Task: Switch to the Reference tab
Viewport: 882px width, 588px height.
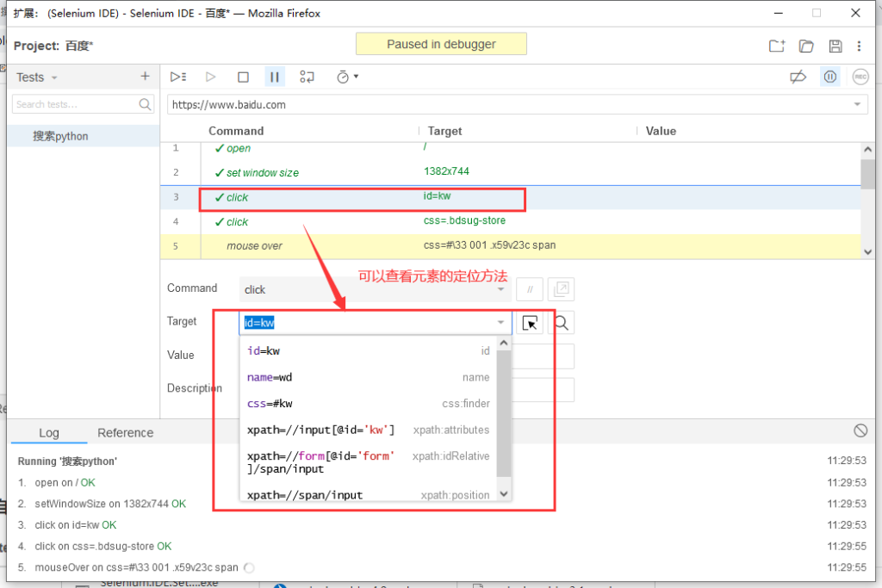Action: (x=125, y=433)
